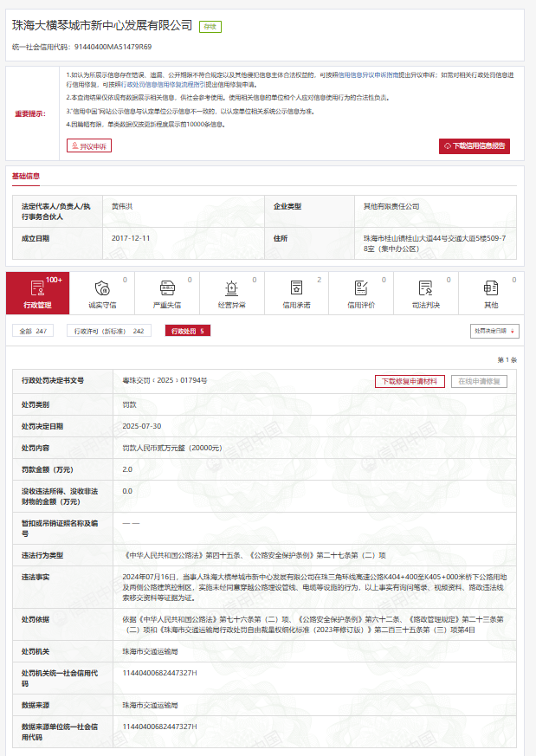Switch to the 全部 247 filter

tap(32, 331)
